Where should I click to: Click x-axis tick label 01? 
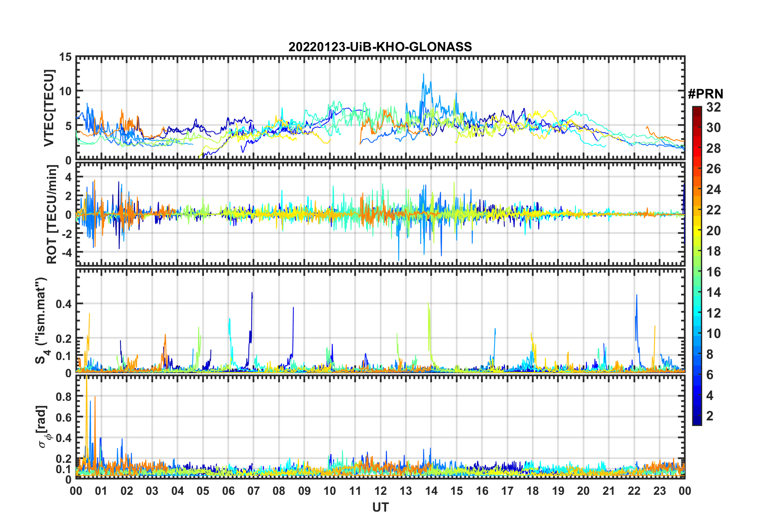click(101, 491)
